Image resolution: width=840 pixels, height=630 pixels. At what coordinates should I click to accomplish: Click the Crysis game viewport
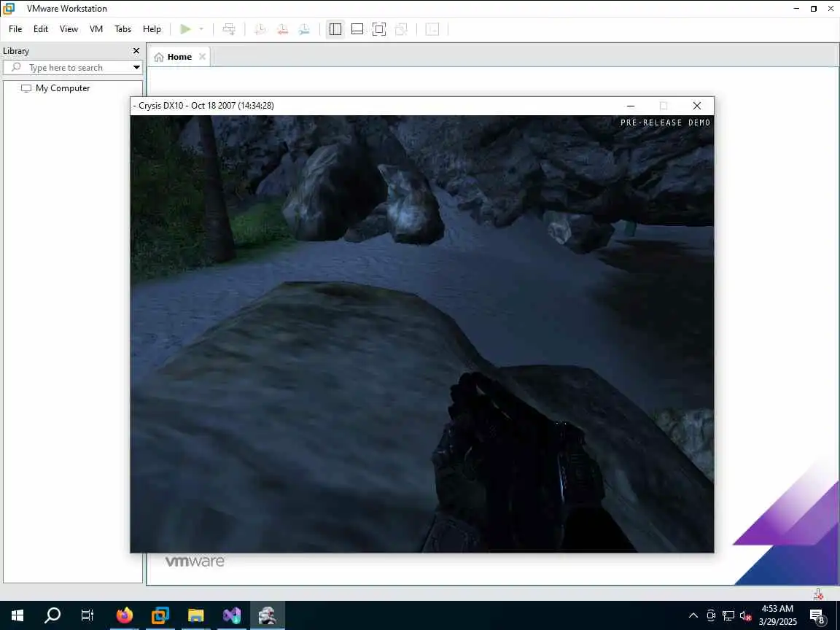tap(422, 334)
